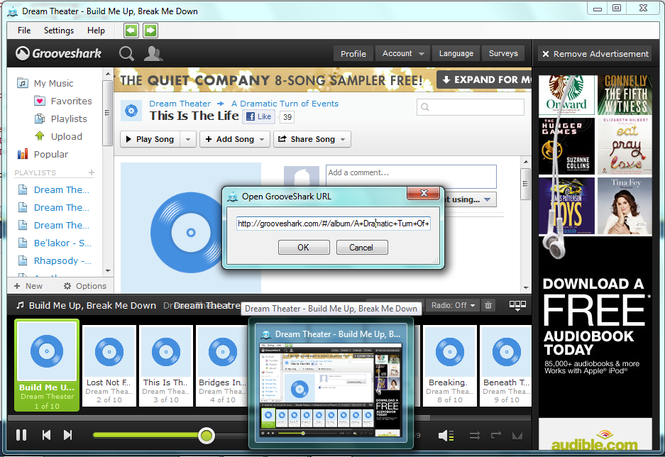The image size is (665, 457).
Task: Select Beneath T... queue song
Action: pyautogui.click(x=506, y=366)
